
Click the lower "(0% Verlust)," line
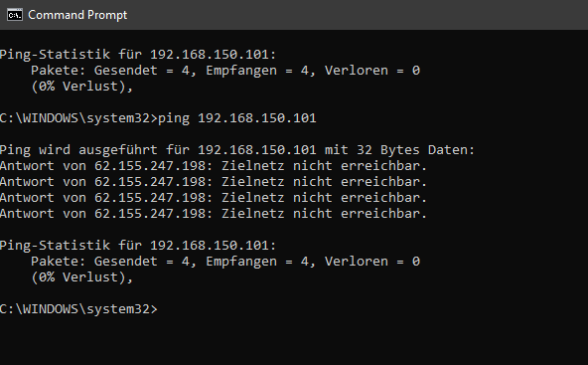point(82,277)
